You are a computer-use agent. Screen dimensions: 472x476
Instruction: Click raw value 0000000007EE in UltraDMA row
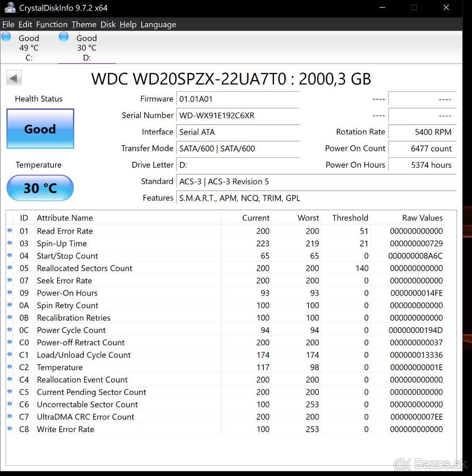pos(416,417)
